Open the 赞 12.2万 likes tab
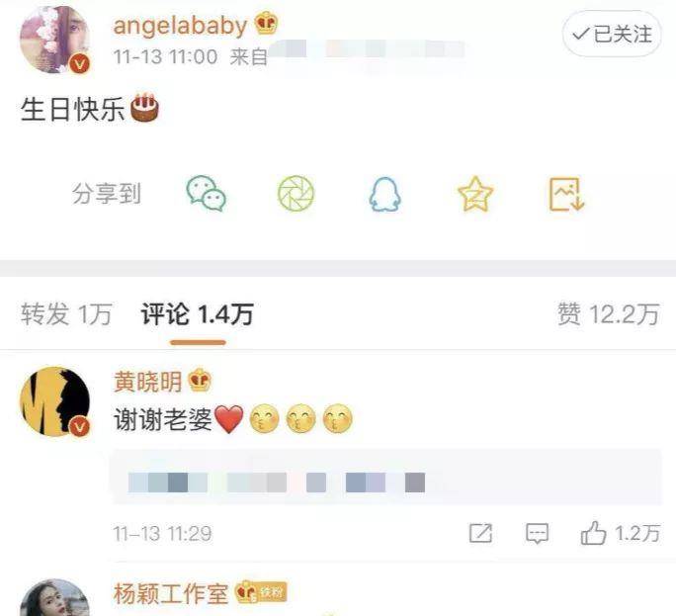 click(x=609, y=314)
